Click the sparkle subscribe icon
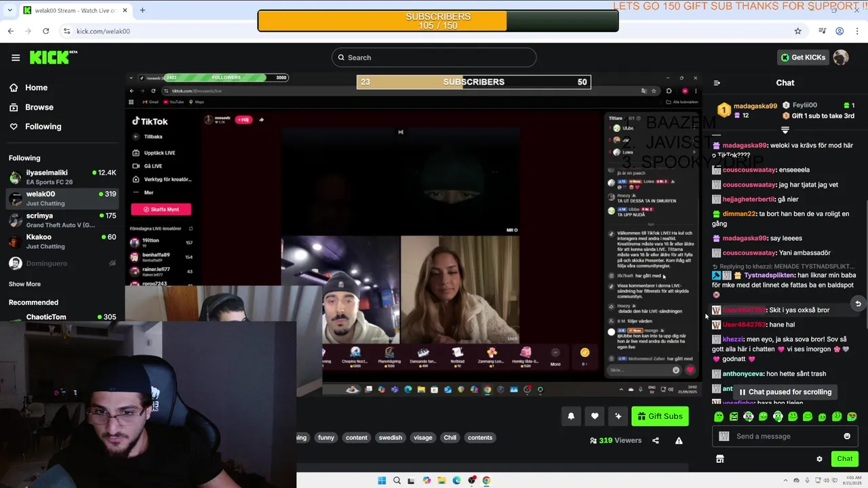The width and height of the screenshot is (868, 488). click(x=618, y=416)
